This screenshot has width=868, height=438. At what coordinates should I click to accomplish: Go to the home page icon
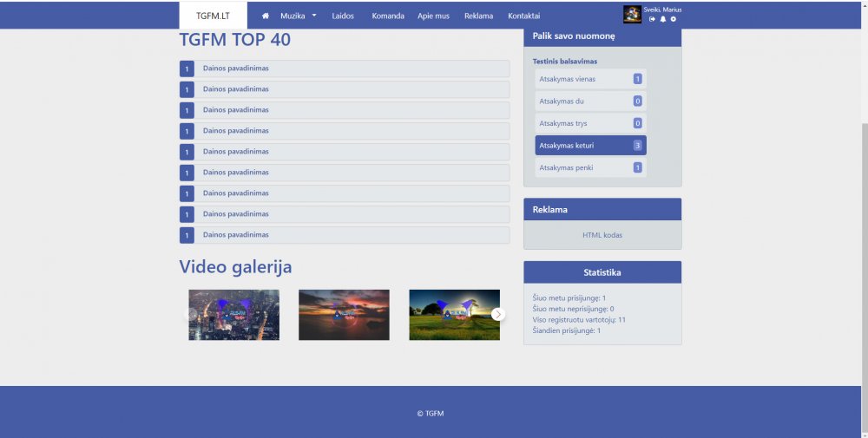pyautogui.click(x=266, y=16)
